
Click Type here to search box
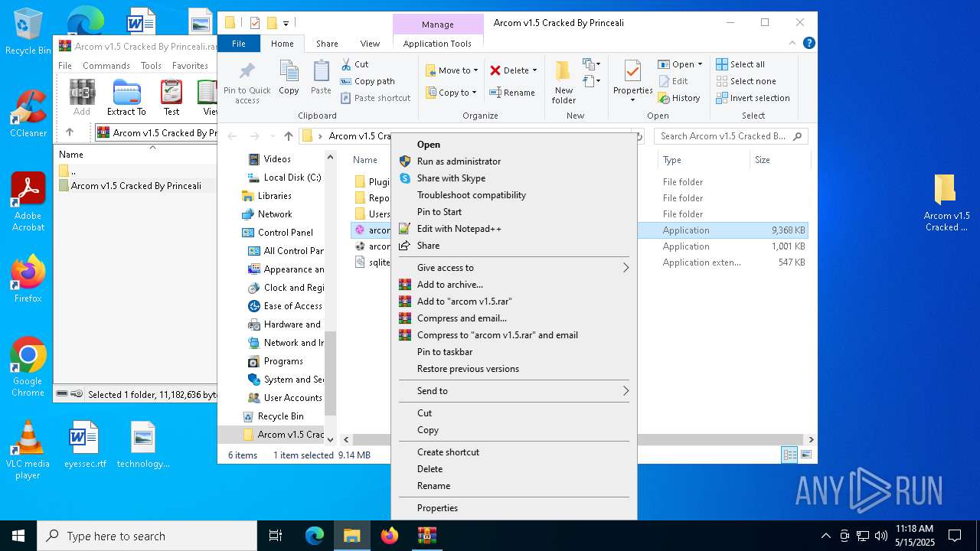click(x=147, y=536)
